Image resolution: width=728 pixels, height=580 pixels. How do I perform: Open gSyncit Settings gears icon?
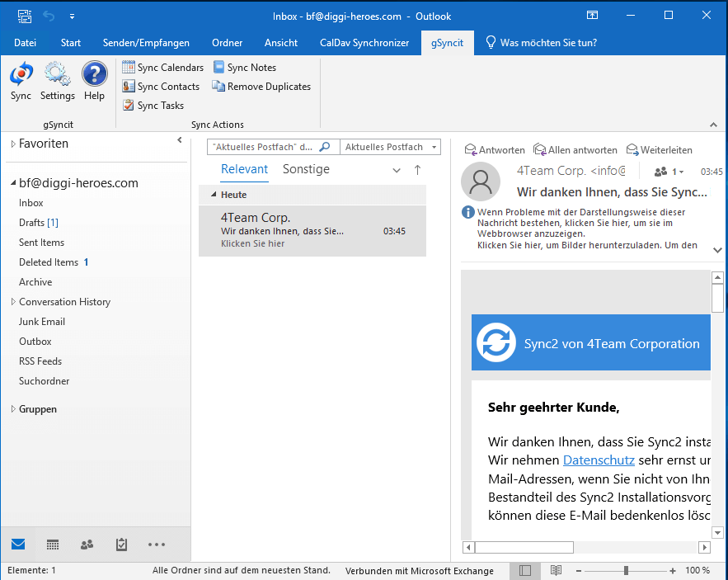pyautogui.click(x=57, y=74)
